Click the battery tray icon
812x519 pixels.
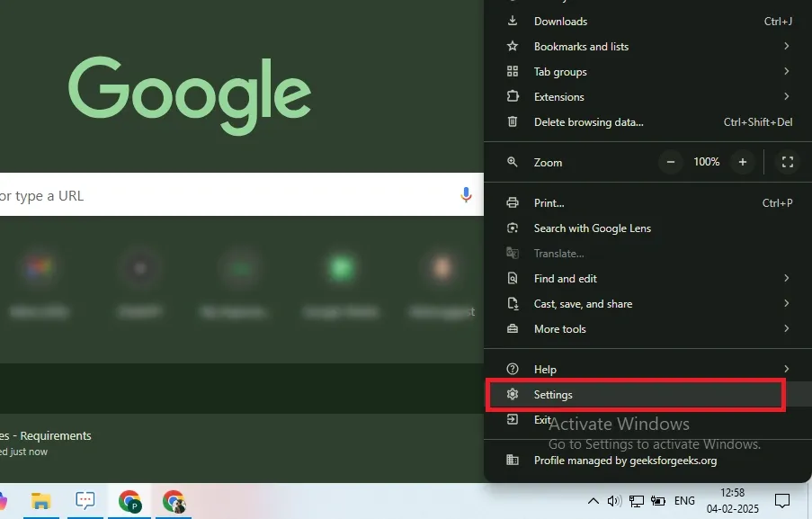point(658,501)
